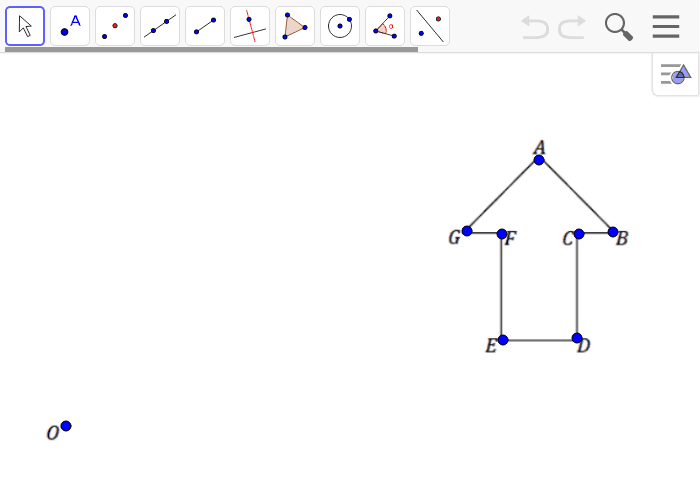The width and height of the screenshot is (700, 500).
Task: Select the Angle measurement tool
Action: click(x=385, y=26)
